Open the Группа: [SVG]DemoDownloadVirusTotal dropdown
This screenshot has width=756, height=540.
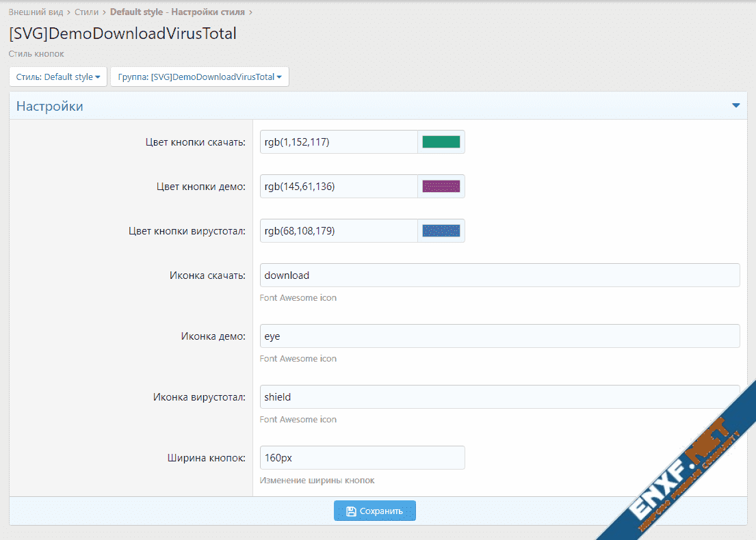point(200,77)
